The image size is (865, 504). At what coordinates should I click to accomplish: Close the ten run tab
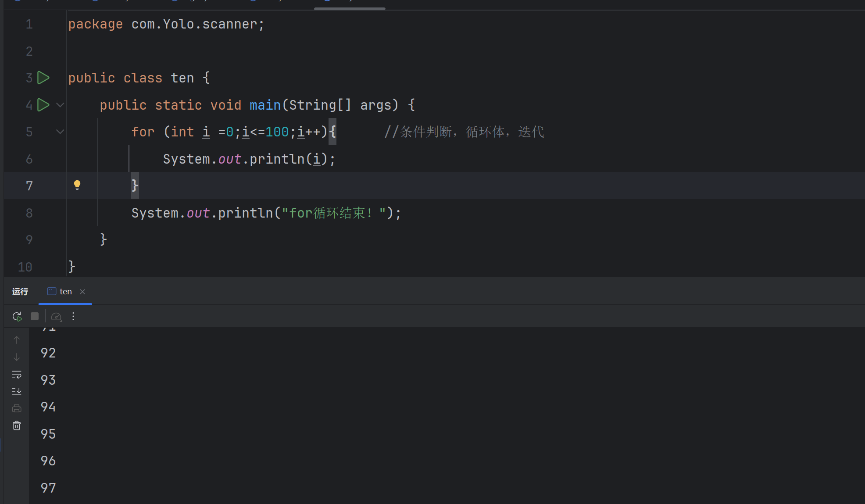[x=82, y=292]
